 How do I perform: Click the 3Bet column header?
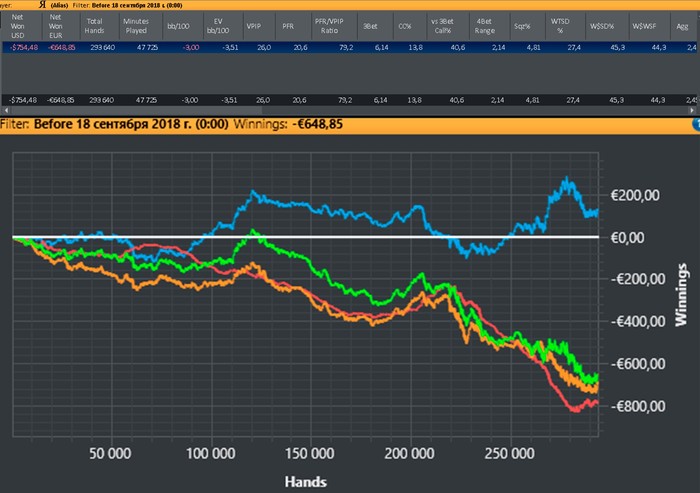coord(375,26)
